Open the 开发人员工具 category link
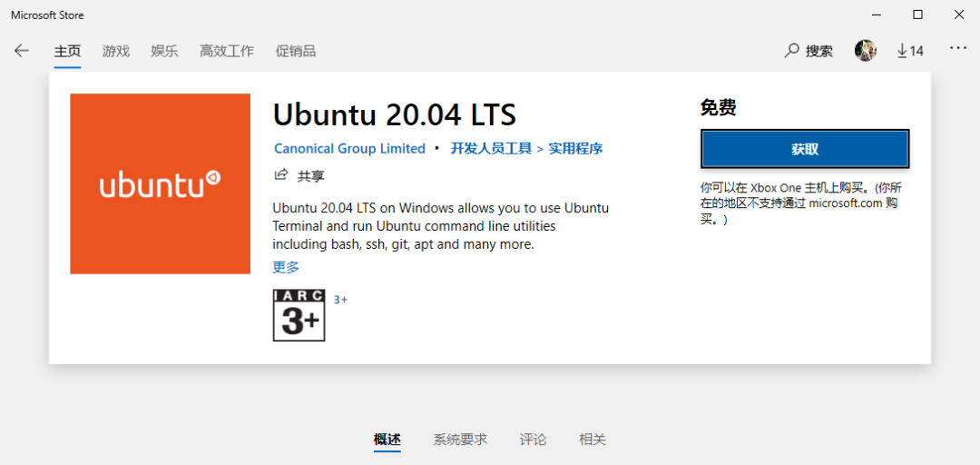Image resolution: width=980 pixels, height=465 pixels. 491,149
